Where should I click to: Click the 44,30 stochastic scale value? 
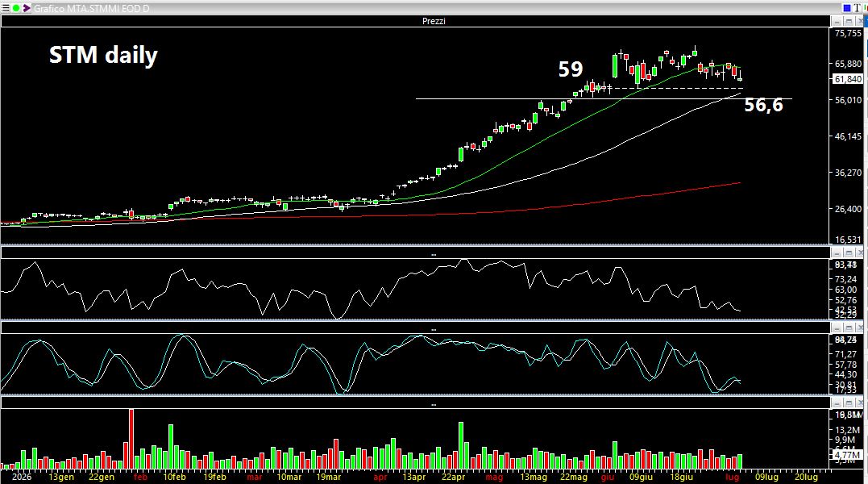[846, 375]
